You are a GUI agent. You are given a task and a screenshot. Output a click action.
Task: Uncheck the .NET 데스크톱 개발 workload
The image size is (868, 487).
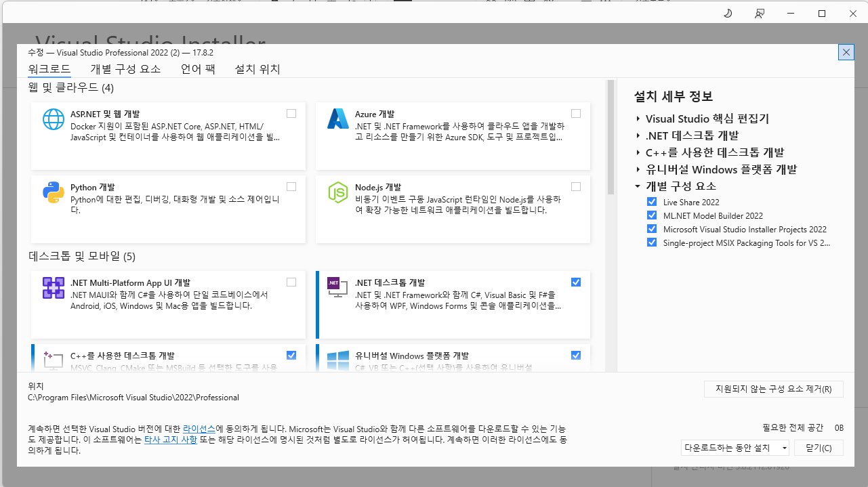[576, 282]
